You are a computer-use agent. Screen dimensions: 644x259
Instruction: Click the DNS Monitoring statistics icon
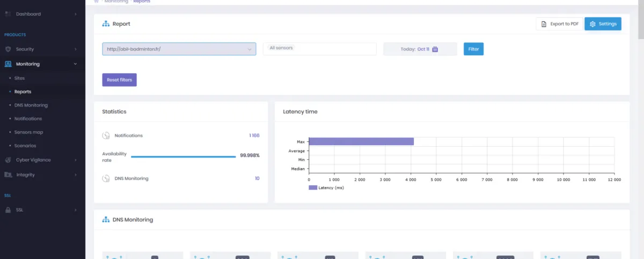tap(106, 178)
